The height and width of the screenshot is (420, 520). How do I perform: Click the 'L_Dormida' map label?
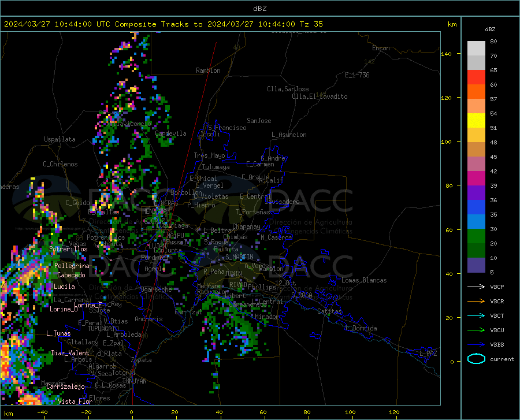pyautogui.click(x=361, y=328)
